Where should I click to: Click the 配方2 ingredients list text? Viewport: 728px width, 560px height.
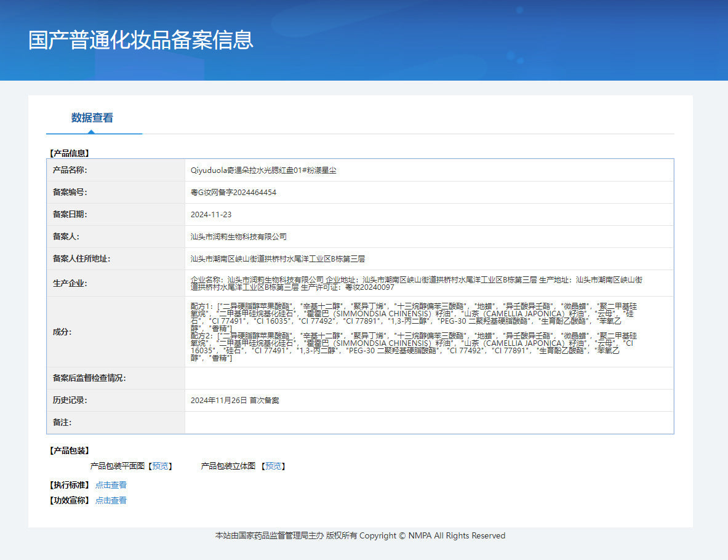click(x=412, y=347)
